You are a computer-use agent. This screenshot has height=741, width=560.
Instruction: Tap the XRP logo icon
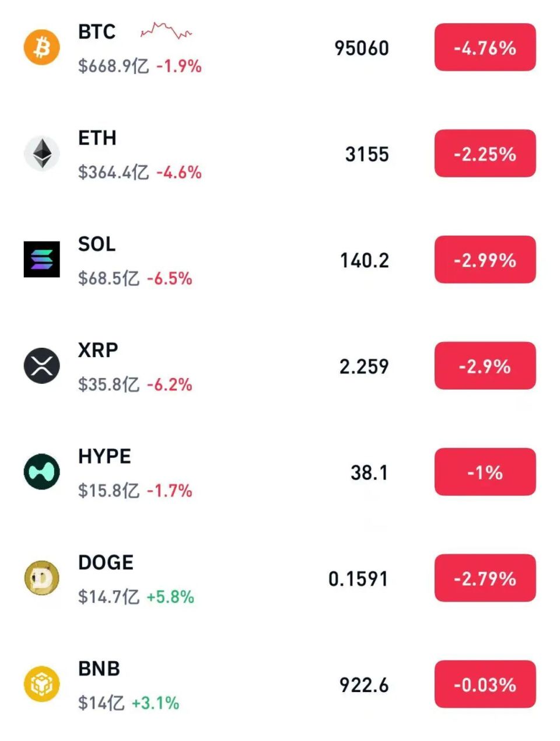coord(41,366)
